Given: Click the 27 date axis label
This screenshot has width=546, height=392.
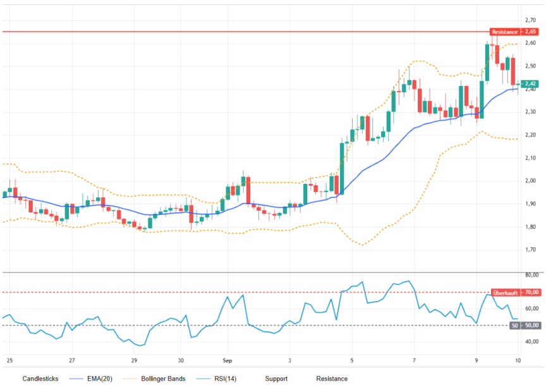Looking at the screenshot, I should pos(72,360).
